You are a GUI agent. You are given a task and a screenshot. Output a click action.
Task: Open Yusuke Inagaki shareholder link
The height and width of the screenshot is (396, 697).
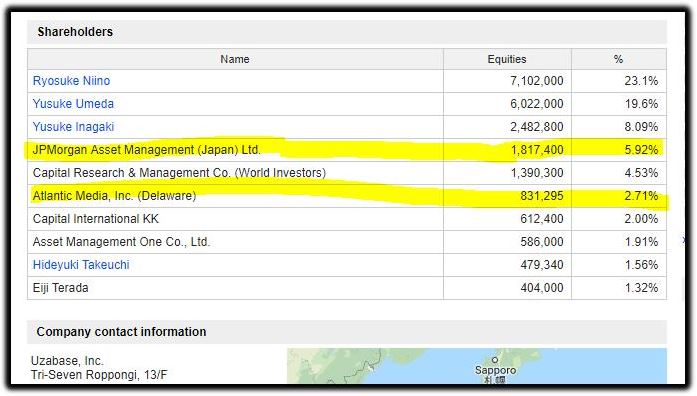pyautogui.click(x=73, y=127)
